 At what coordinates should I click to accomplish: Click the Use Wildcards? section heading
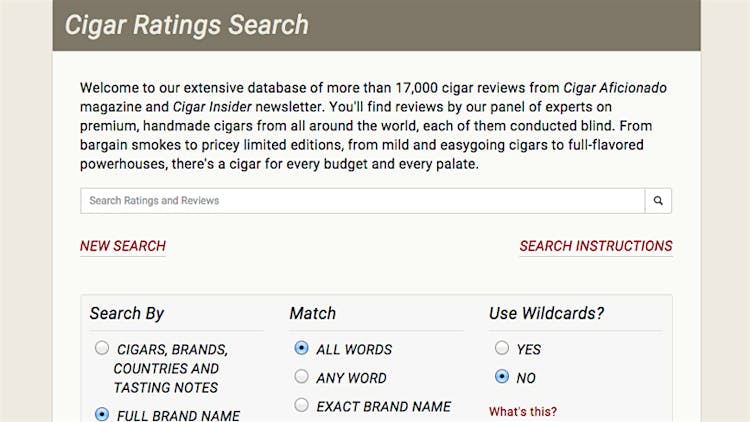(x=547, y=313)
